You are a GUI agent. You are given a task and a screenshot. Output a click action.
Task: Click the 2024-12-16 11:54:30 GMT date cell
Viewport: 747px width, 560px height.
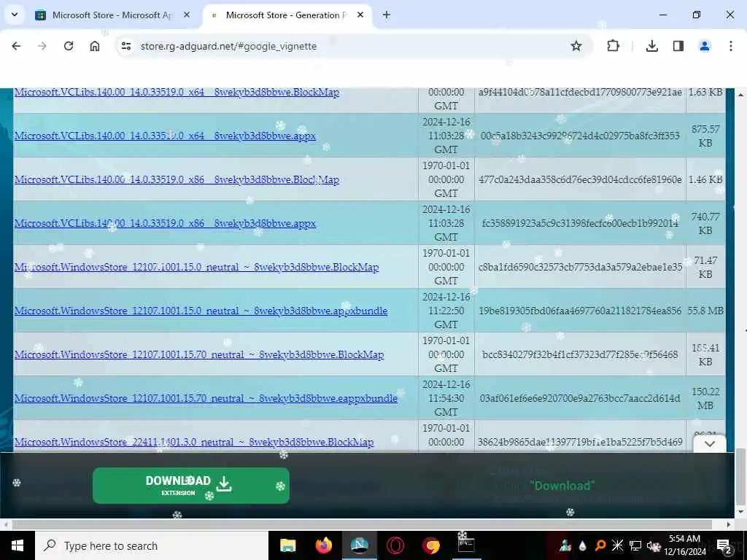point(446,398)
